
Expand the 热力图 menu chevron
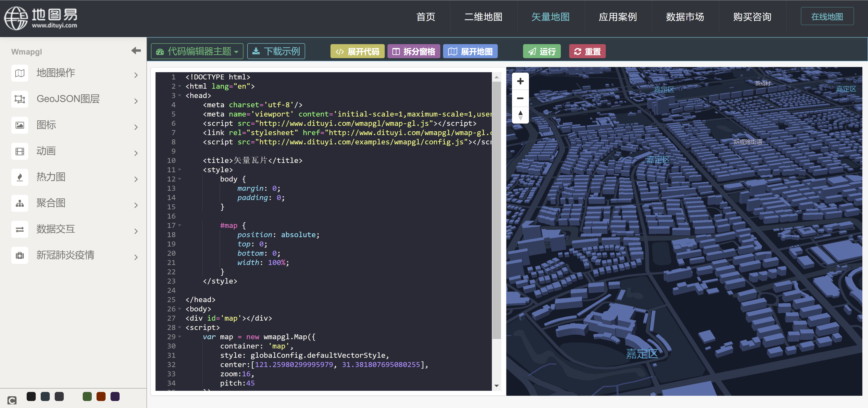pos(136,179)
